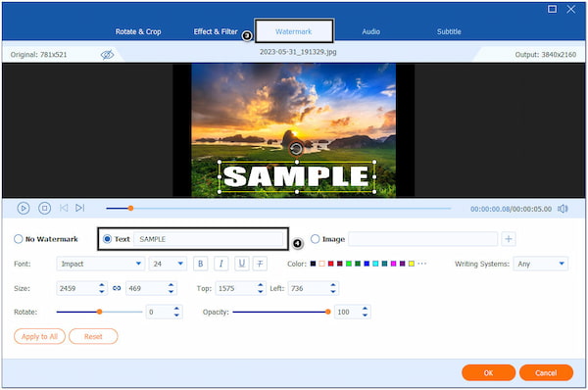Increase the Left position value
588x390 pixels.
tap(333, 285)
